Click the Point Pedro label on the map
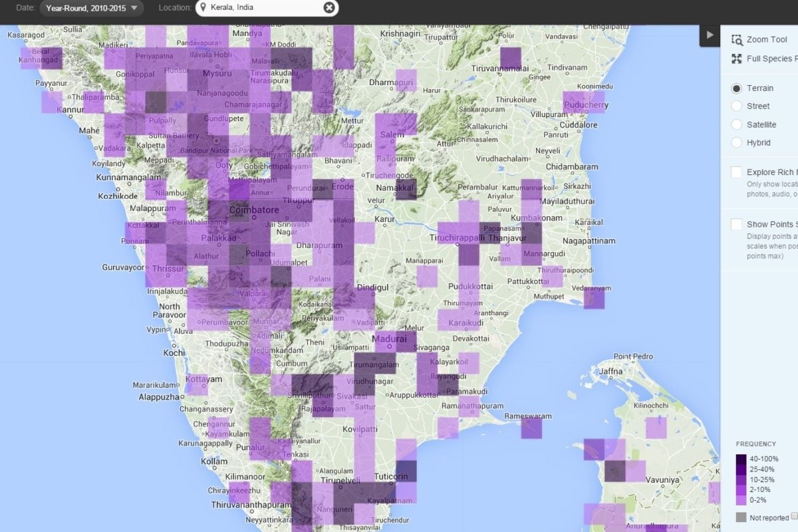Screen dimensions: 798x532 (x=633, y=356)
